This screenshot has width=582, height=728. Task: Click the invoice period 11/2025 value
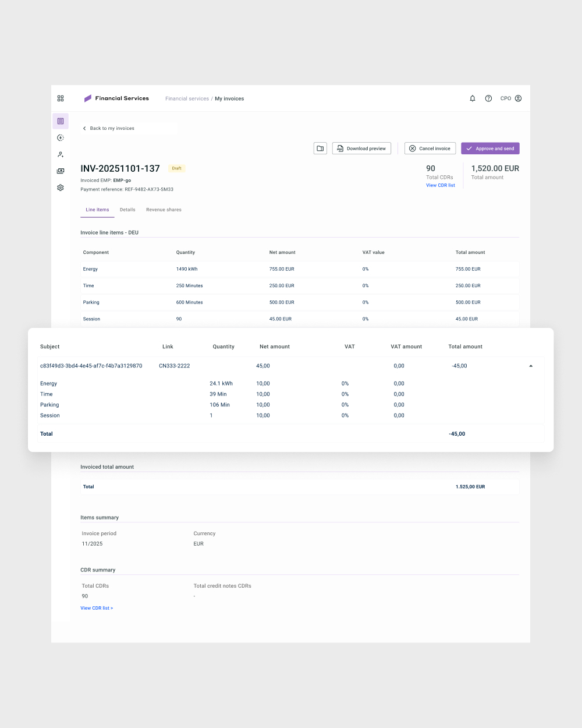pyautogui.click(x=92, y=544)
